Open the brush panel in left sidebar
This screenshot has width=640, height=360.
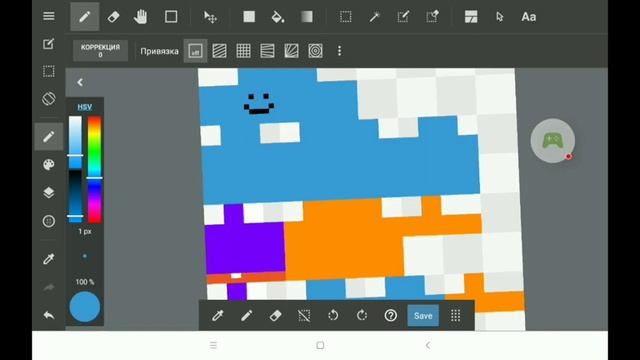tap(49, 137)
